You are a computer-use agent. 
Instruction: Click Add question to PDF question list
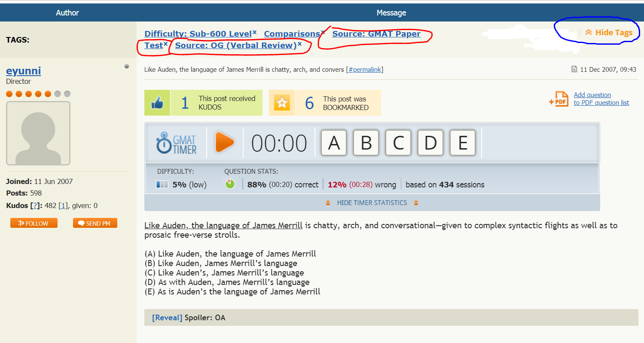601,99
